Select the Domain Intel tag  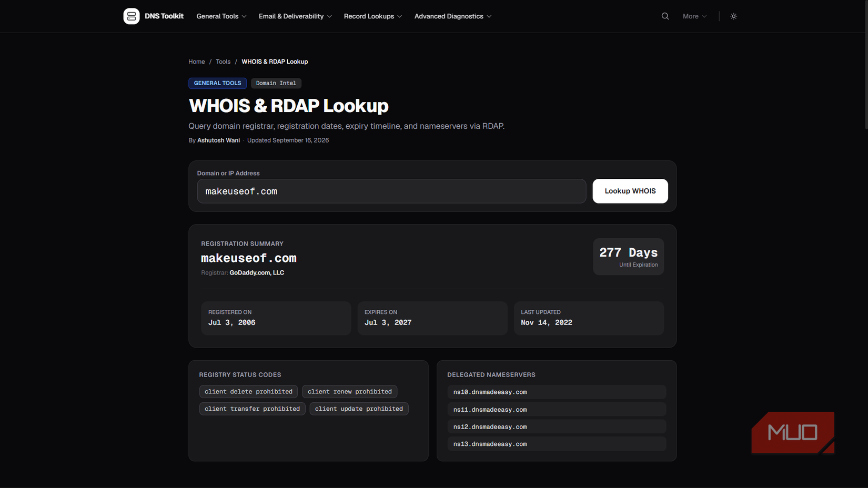[x=276, y=83]
